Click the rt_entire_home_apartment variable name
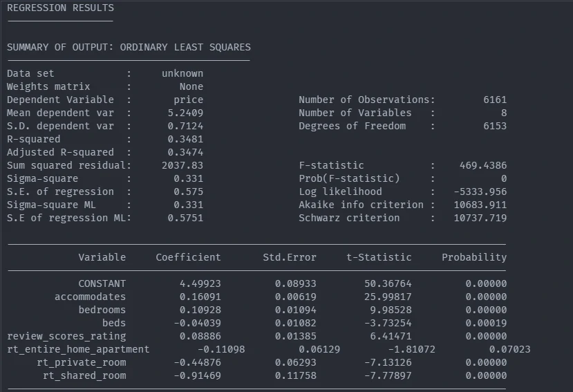Screen dimensions: 573x392 tap(78, 350)
